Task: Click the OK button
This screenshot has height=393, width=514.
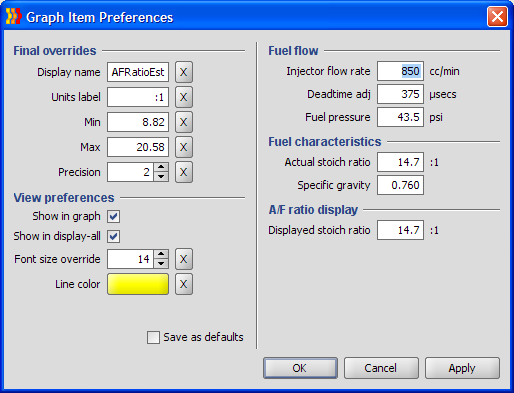Action: click(x=300, y=368)
